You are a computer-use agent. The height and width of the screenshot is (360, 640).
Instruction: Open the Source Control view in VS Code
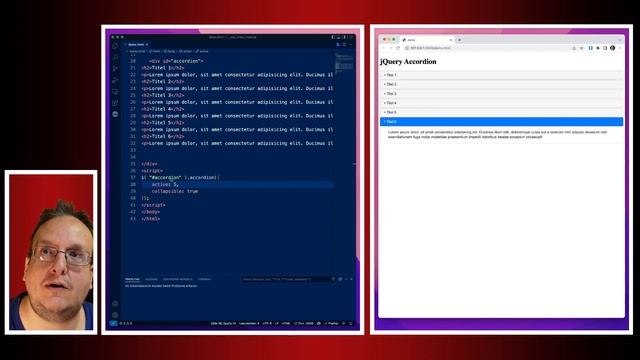tap(115, 69)
